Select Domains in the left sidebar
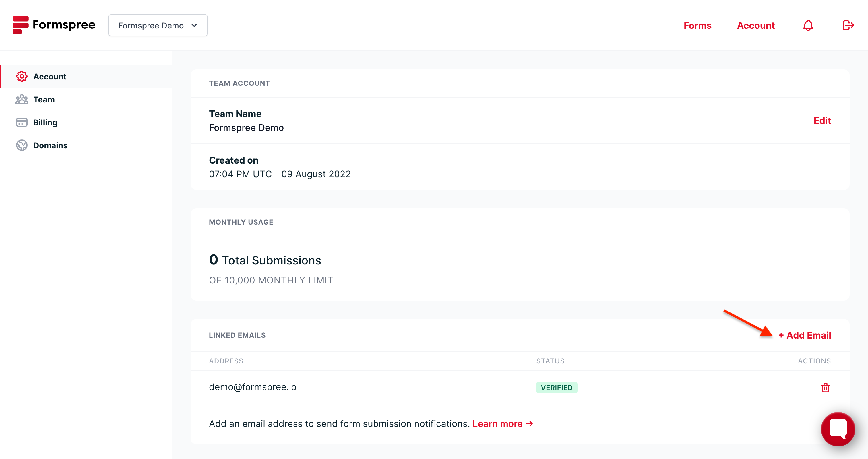The width and height of the screenshot is (868, 459). point(50,145)
